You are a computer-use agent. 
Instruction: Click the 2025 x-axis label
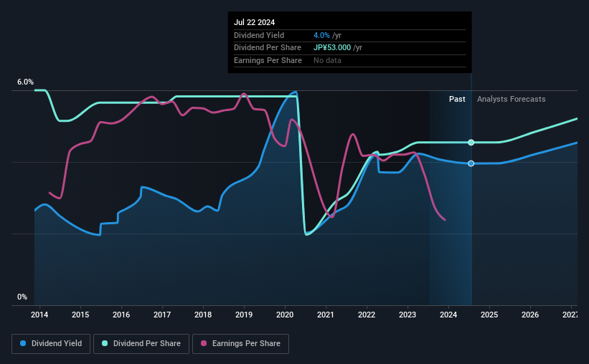coord(489,315)
